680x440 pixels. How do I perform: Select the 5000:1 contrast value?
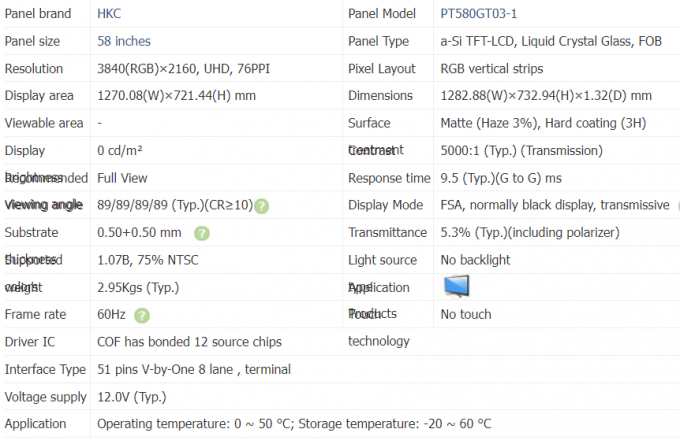[x=521, y=151]
